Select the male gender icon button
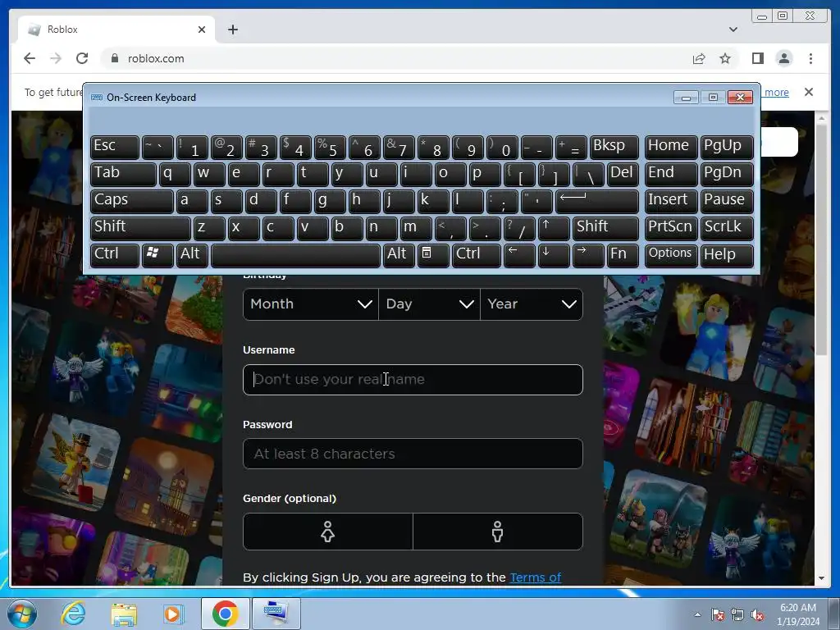 498,532
